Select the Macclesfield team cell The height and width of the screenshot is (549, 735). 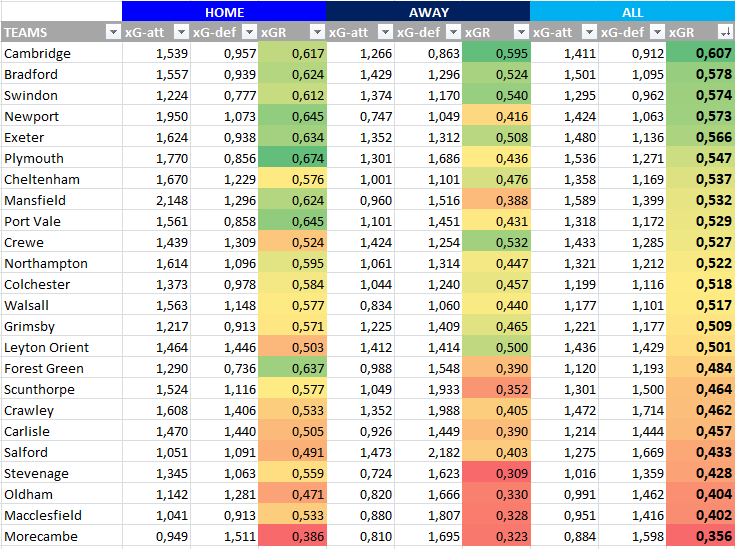point(61,515)
